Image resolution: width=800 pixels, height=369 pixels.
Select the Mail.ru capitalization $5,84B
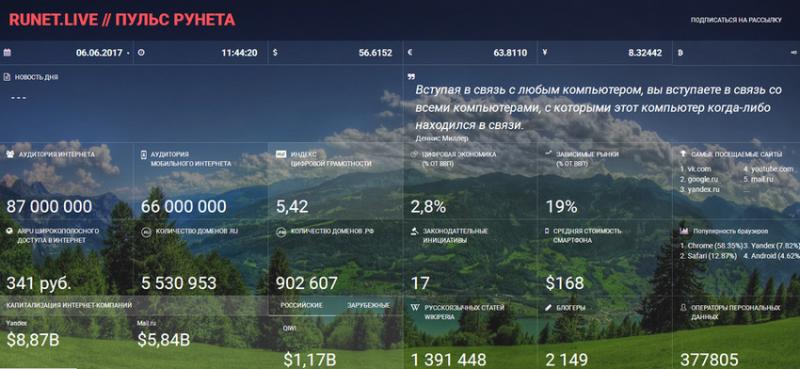coord(164,339)
